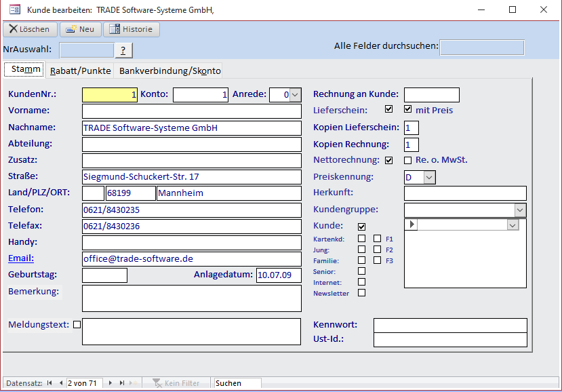Click the Bemerkung text area
562x392 pixels.
pos(192,298)
